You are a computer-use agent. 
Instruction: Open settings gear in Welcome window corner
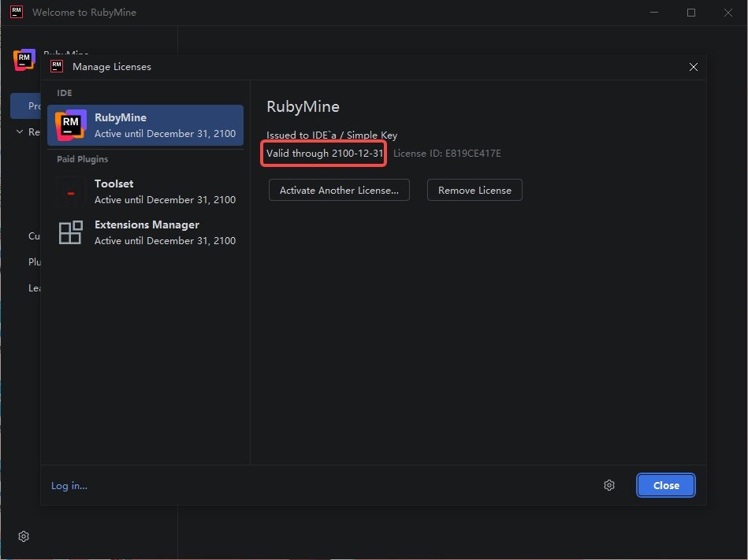point(24,536)
